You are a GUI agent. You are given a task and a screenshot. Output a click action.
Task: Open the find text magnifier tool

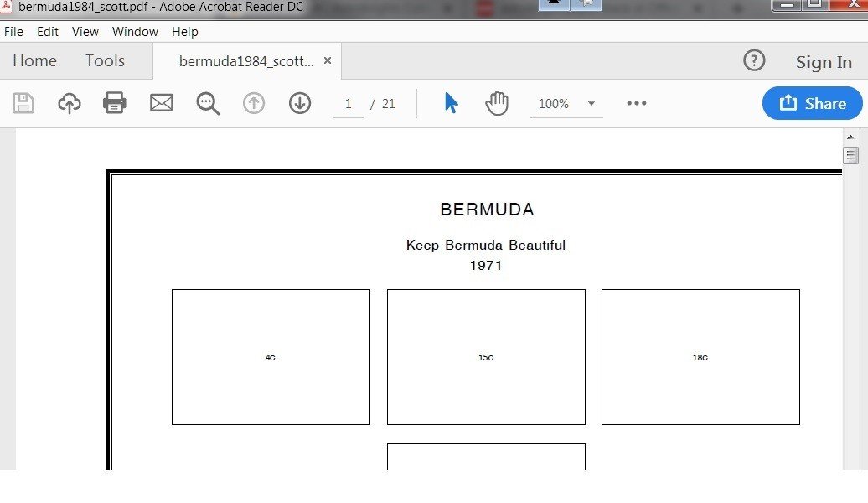207,103
